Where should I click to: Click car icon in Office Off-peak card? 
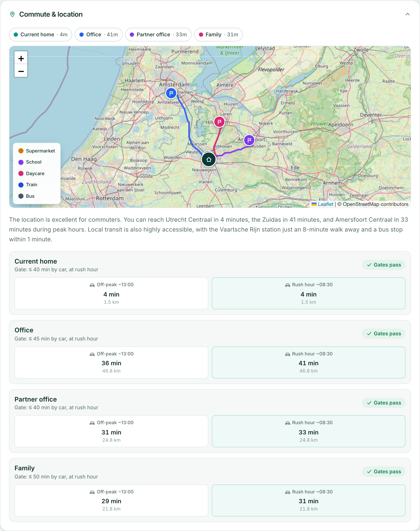92,354
